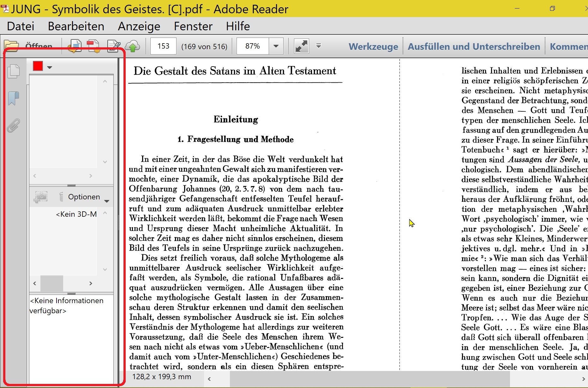Click title Die Gestalt des Satans
Viewport: 588px width, 388px height.
pyautogui.click(x=235, y=71)
